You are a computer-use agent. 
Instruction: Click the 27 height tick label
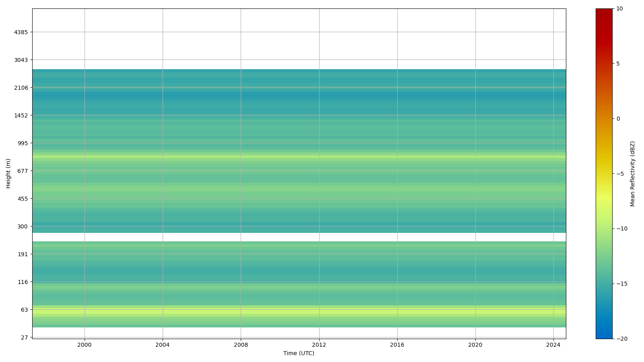[x=25, y=337]
